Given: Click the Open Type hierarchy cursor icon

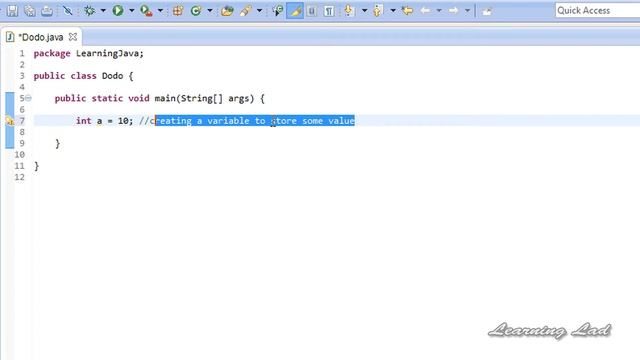Looking at the screenshot, I should click(278, 11).
